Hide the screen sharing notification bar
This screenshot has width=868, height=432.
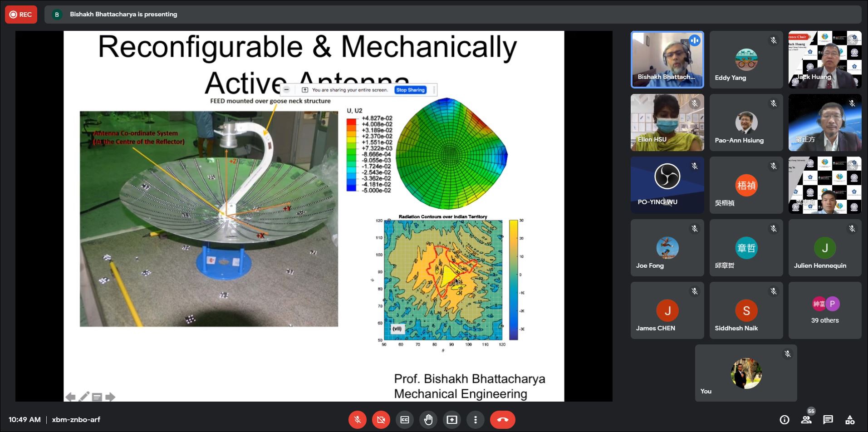pos(287,90)
